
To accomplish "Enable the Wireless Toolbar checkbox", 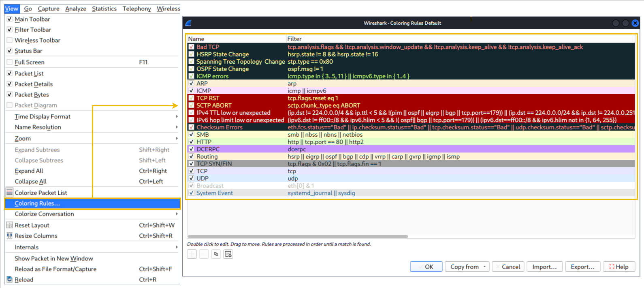I will pyautogui.click(x=10, y=40).
